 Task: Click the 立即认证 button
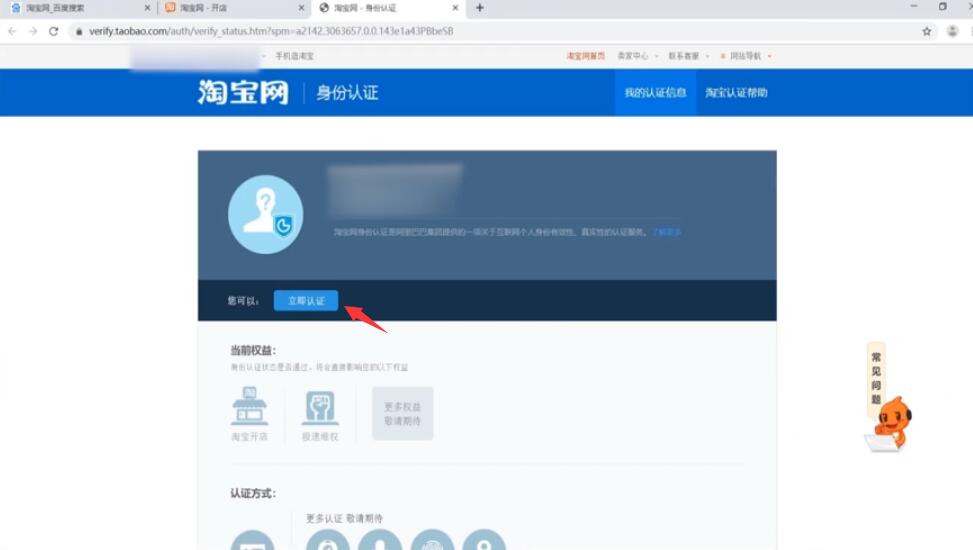point(306,301)
